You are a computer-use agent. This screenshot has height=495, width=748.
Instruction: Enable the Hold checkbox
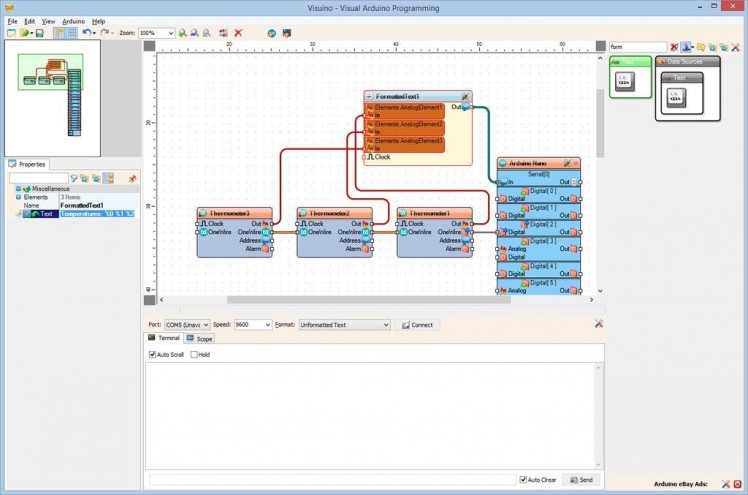tap(193, 354)
